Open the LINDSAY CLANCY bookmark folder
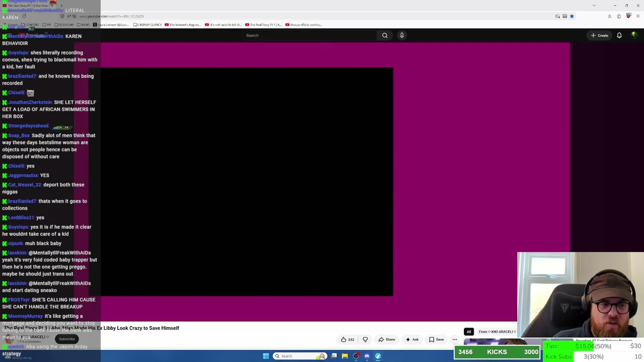The image size is (644, 362). [x=147, y=25]
